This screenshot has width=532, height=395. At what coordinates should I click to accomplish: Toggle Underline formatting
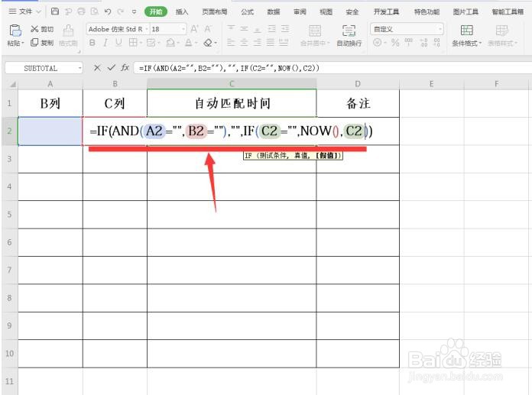click(118, 43)
